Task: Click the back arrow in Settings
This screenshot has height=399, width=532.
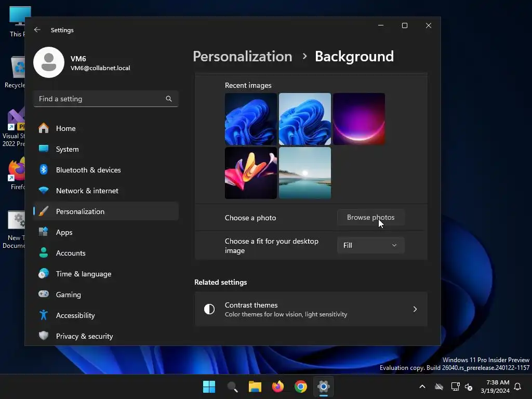Action: 37,30
